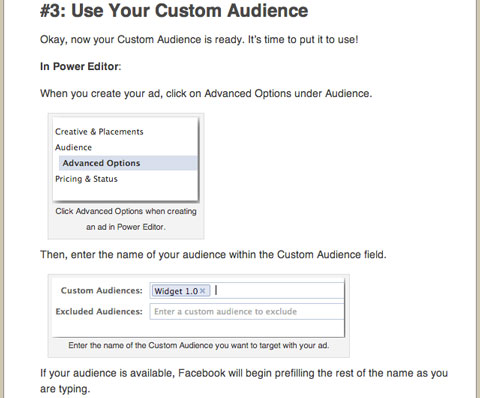Click the paragraph 'If your audience is available'
Image resolution: width=480 pixels, height=398 pixels.
pos(244,381)
